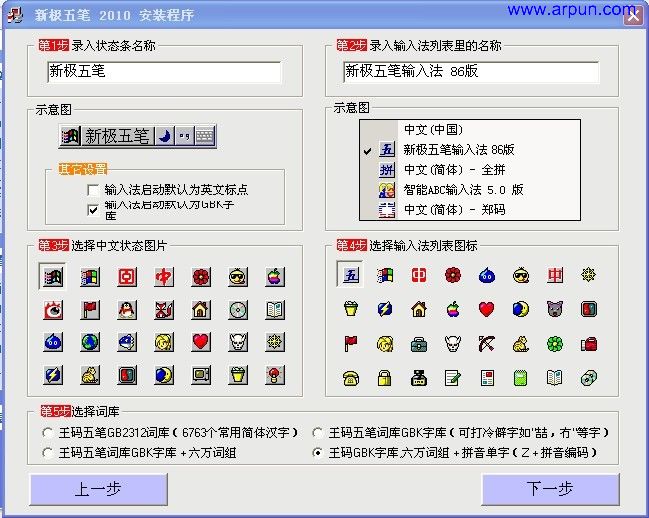Choose the red fox status picture
Viewport: 649px width, 518px height.
click(x=164, y=309)
